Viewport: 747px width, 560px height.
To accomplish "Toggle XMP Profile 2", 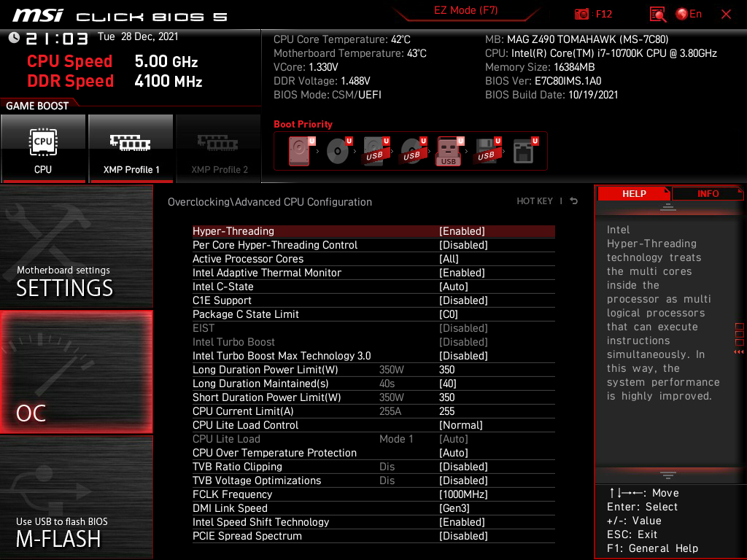I will click(x=219, y=149).
